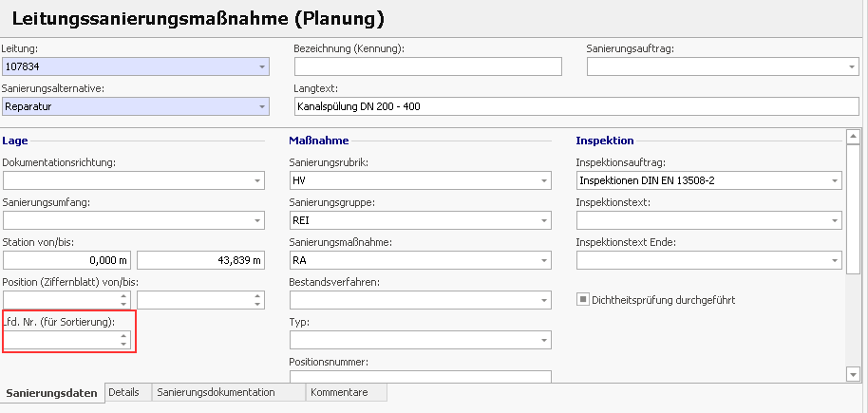This screenshot has width=868, height=413.
Task: Open the Leitung dropdown showing 107834
Action: point(261,66)
